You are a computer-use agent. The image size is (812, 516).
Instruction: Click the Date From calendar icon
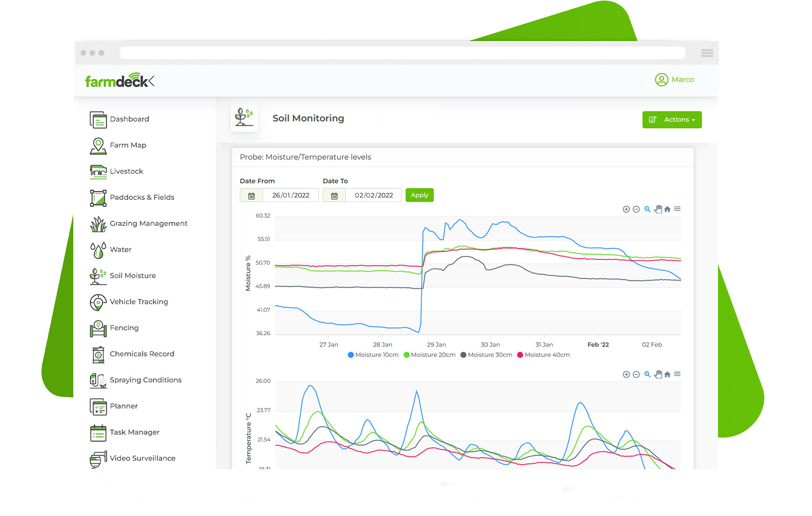click(x=252, y=195)
